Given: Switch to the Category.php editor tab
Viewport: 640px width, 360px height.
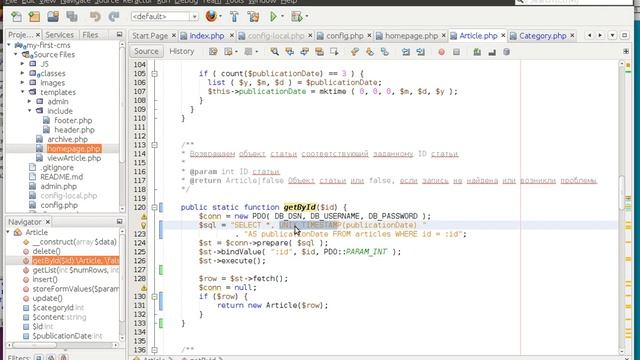Looking at the screenshot, I should coord(542,36).
